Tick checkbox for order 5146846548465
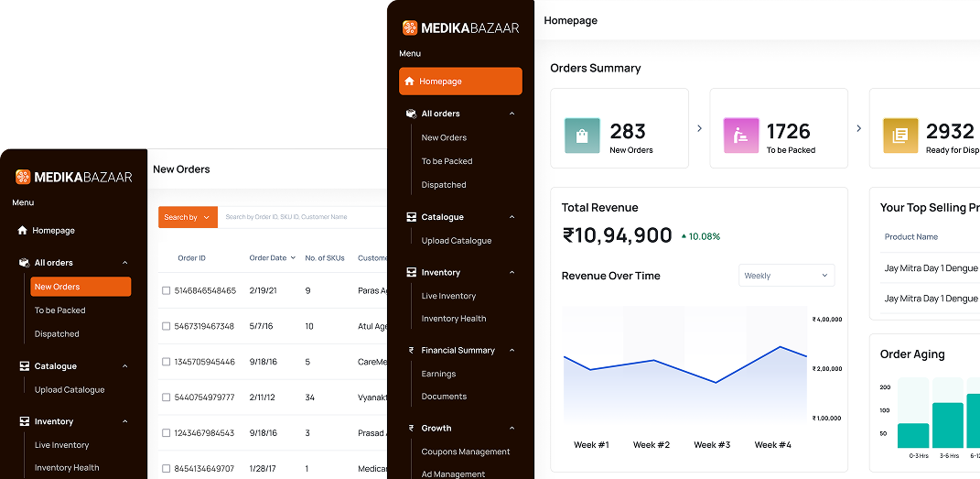The image size is (980, 479). coord(167,290)
